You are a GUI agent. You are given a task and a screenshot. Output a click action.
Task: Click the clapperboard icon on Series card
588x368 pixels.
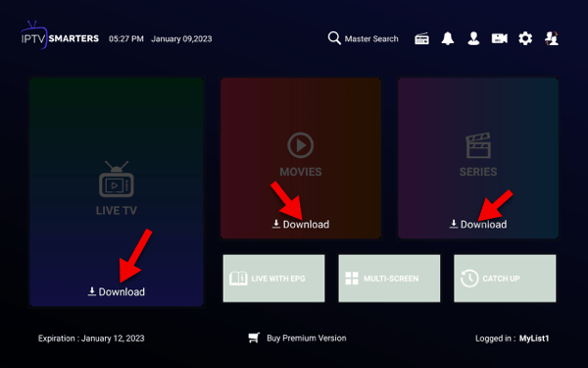point(478,145)
